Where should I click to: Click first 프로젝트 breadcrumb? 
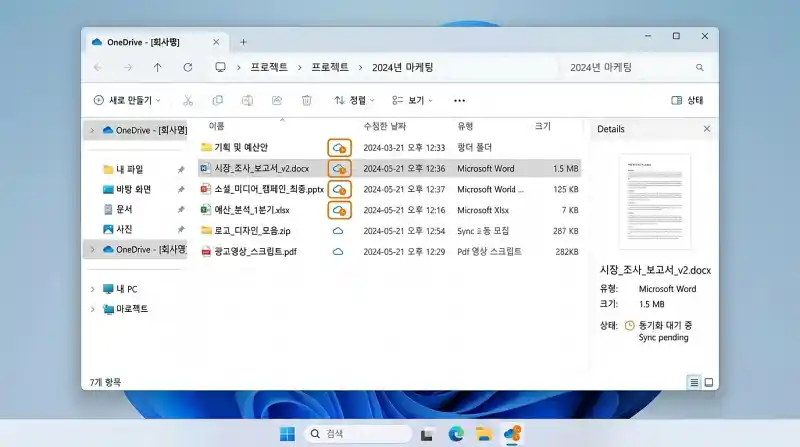click(x=269, y=67)
